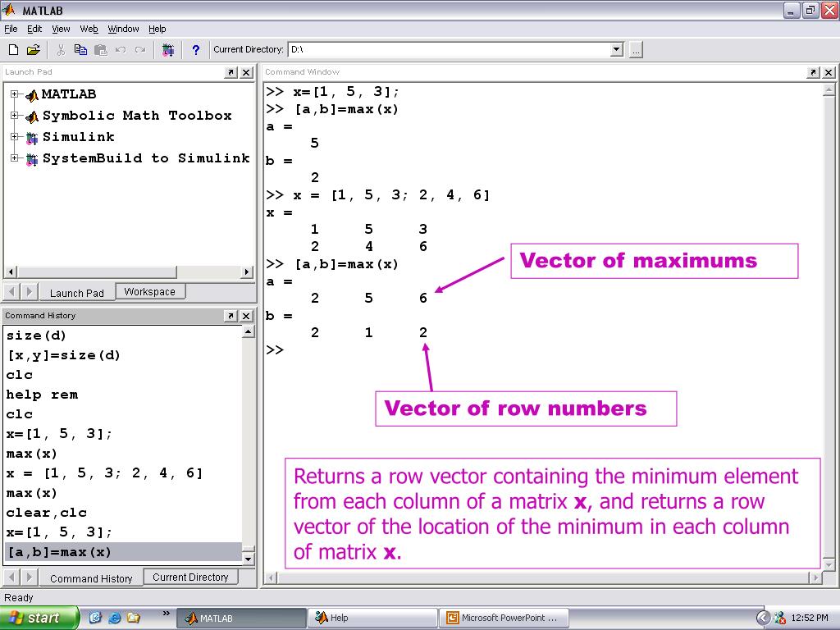Click the empty command prompt line

click(275, 350)
